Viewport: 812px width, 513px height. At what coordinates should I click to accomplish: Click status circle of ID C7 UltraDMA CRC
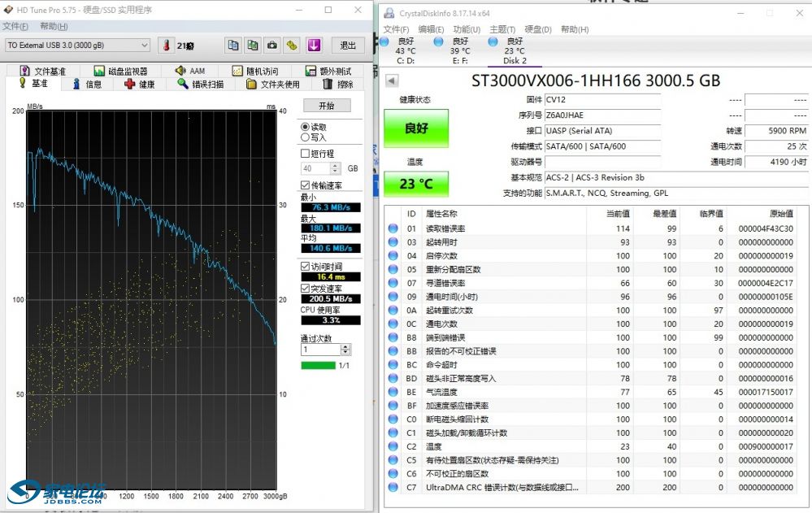coord(393,487)
